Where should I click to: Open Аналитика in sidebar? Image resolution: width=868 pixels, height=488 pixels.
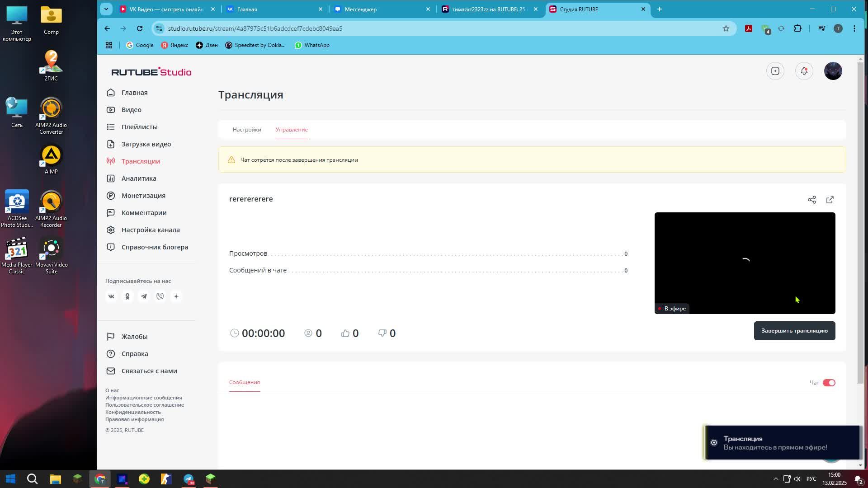[139, 178]
